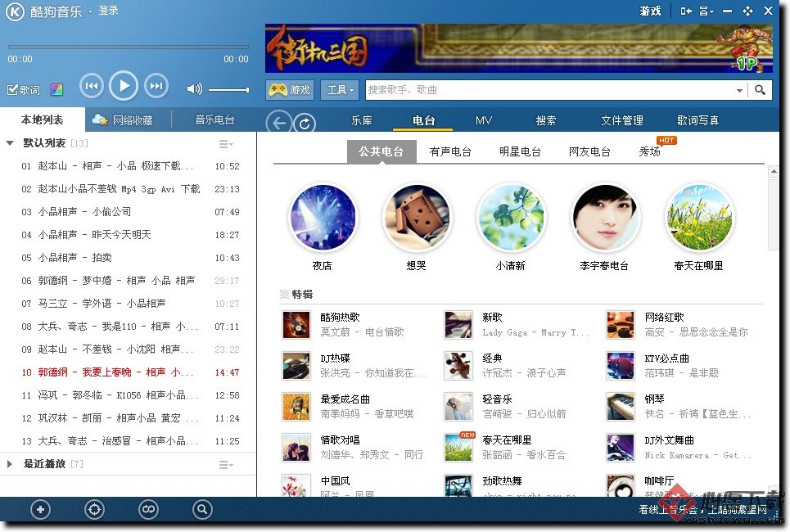Open 小清新 radio station thumbnail
Image resolution: width=790 pixels, height=532 pixels.
click(x=511, y=217)
